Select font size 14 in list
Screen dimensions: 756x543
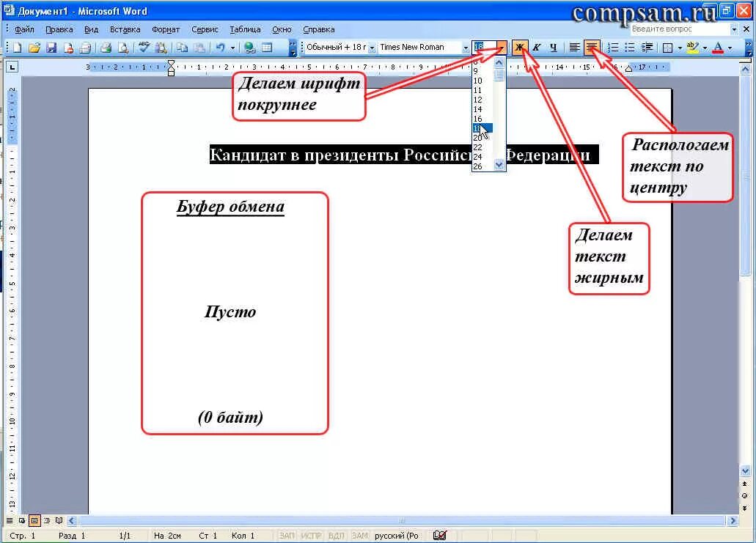tap(482, 109)
